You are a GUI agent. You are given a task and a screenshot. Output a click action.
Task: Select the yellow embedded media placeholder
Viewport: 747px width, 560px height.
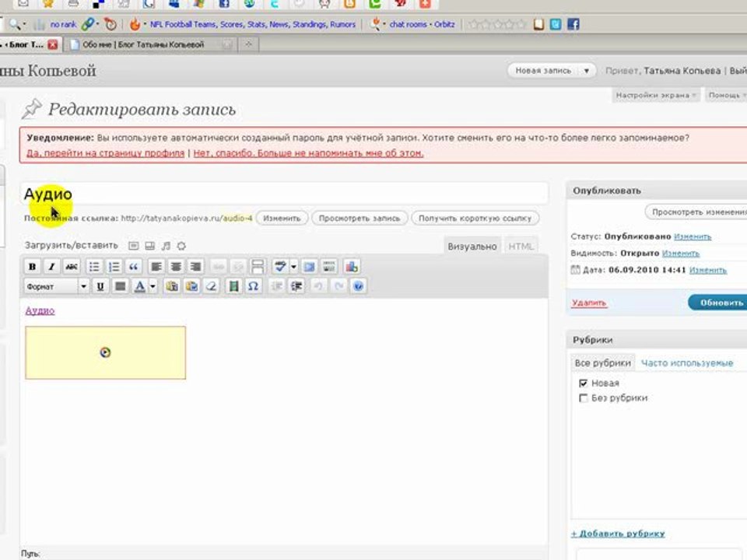point(105,353)
